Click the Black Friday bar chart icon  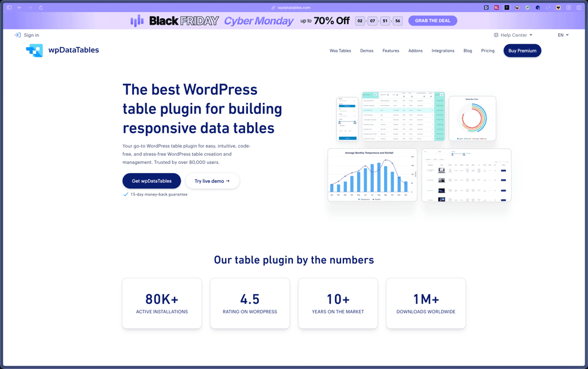click(137, 21)
